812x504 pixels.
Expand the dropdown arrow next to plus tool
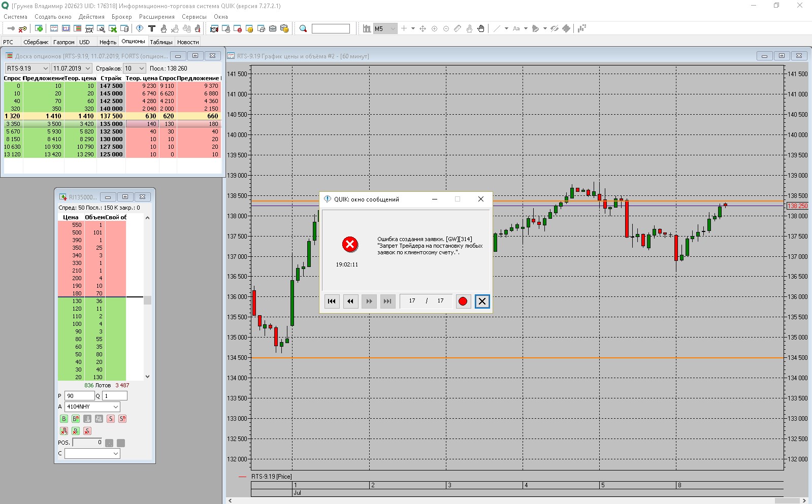(x=413, y=28)
